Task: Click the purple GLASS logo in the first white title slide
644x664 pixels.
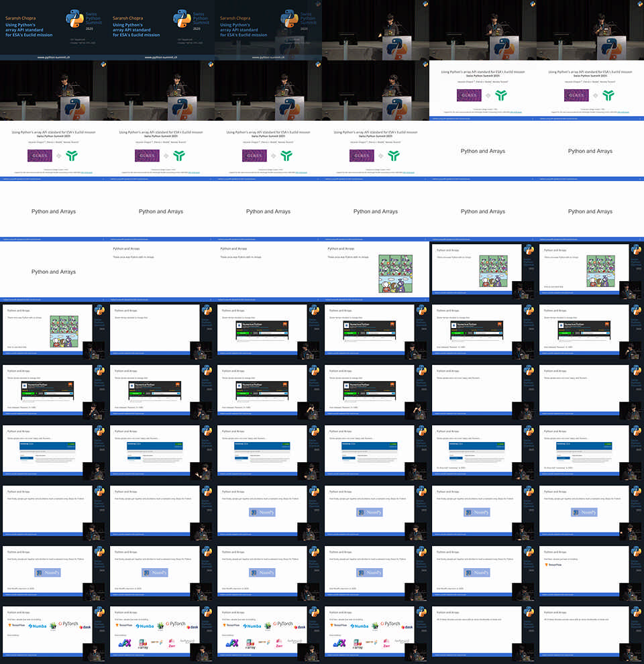Action: tap(470, 95)
